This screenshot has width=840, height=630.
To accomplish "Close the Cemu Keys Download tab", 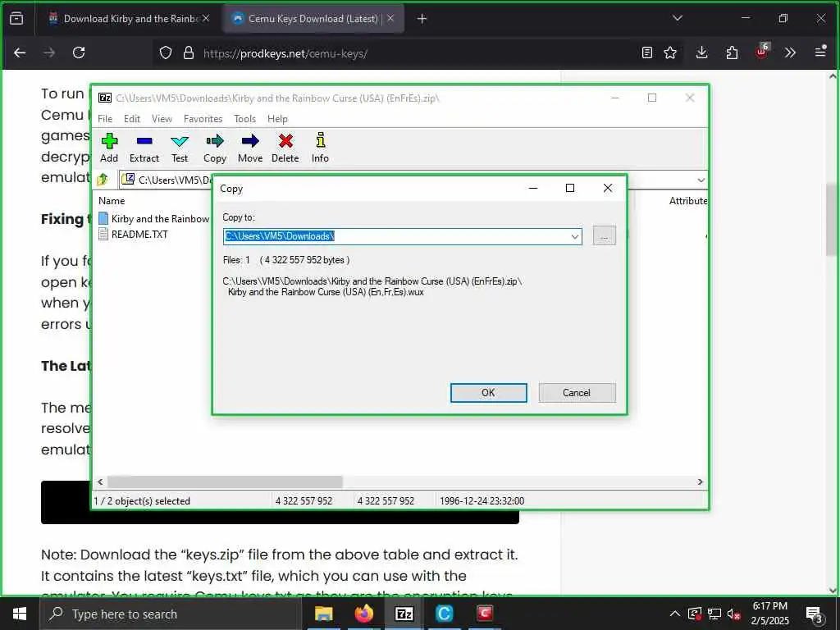I will coord(390,18).
